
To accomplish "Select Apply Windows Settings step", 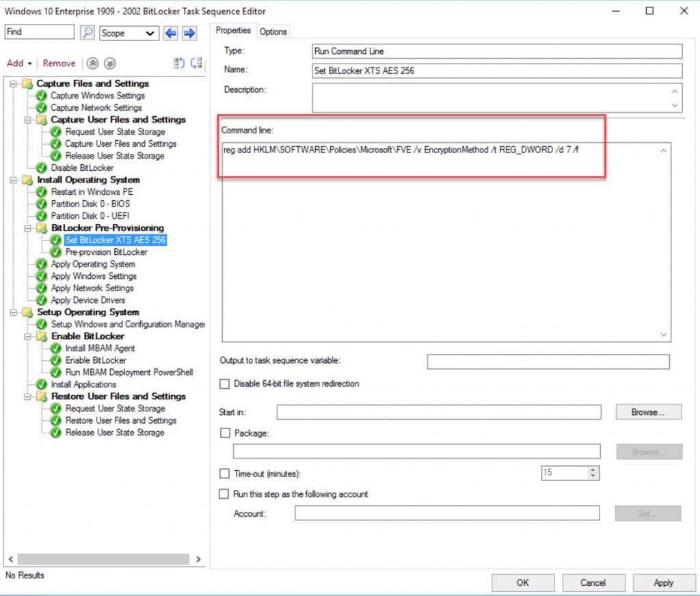I will [94, 276].
